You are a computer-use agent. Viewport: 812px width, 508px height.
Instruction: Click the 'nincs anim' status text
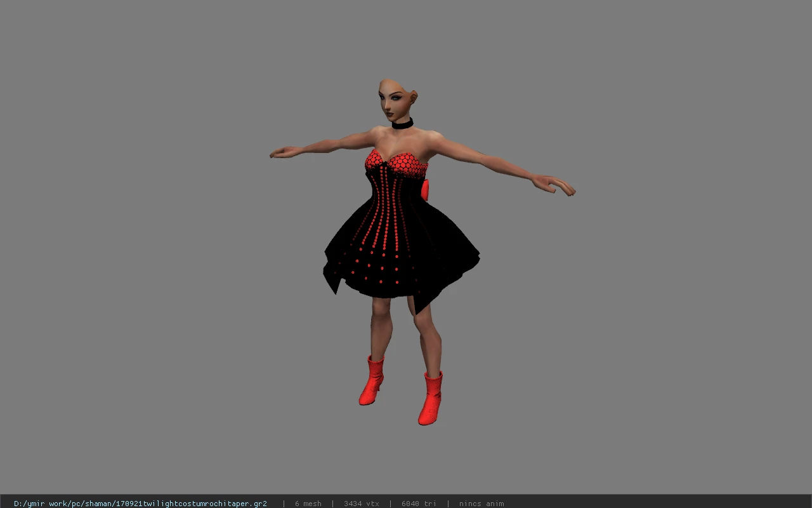pyautogui.click(x=481, y=504)
